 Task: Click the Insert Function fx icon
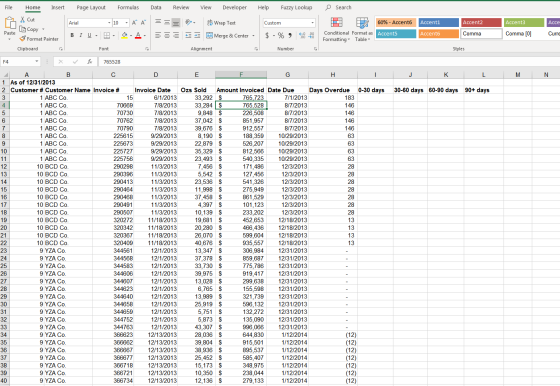[x=89, y=62]
